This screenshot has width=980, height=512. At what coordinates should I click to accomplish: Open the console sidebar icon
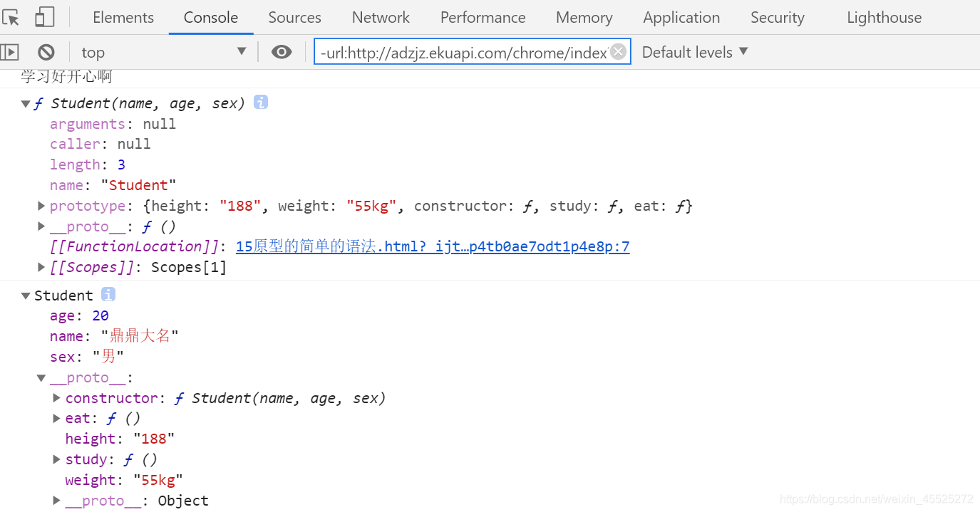tap(10, 51)
